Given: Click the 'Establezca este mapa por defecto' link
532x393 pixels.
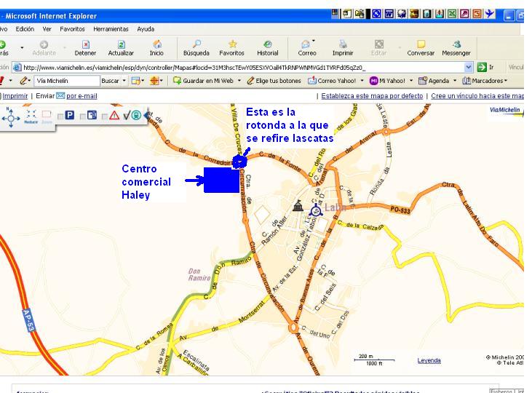Looking at the screenshot, I should [x=373, y=96].
